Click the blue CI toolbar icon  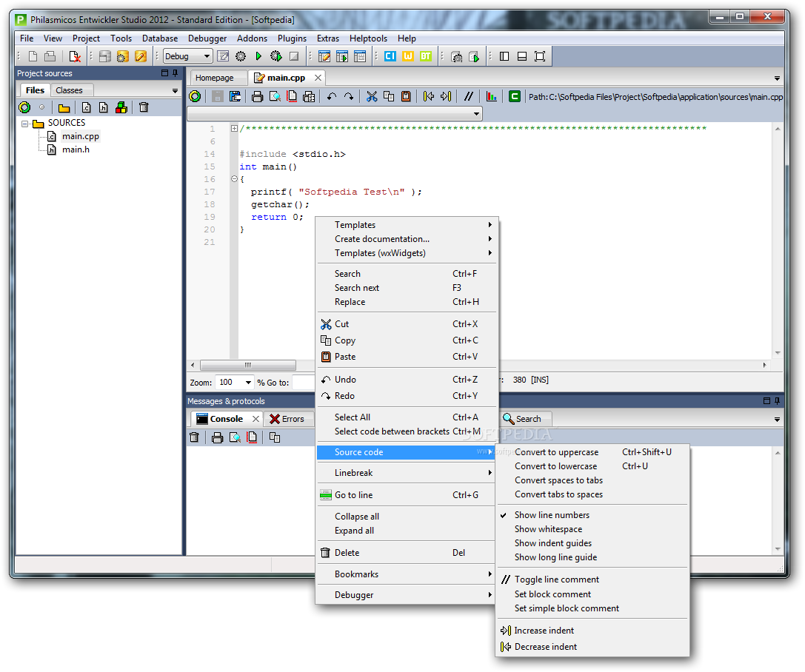click(390, 56)
